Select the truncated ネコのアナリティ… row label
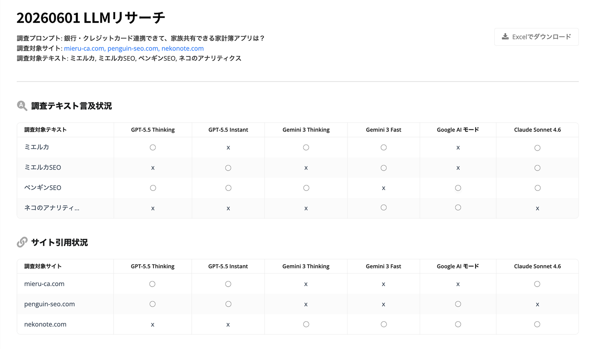This screenshot has height=364, width=595. point(52,208)
